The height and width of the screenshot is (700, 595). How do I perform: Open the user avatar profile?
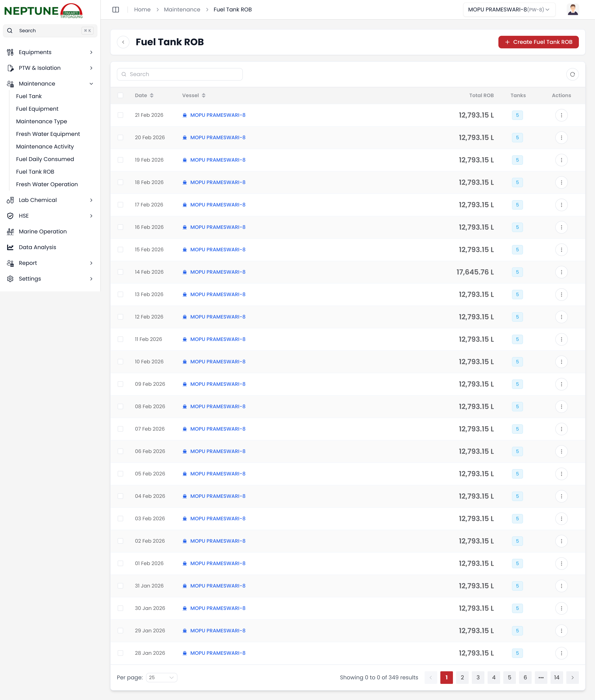[x=572, y=9]
